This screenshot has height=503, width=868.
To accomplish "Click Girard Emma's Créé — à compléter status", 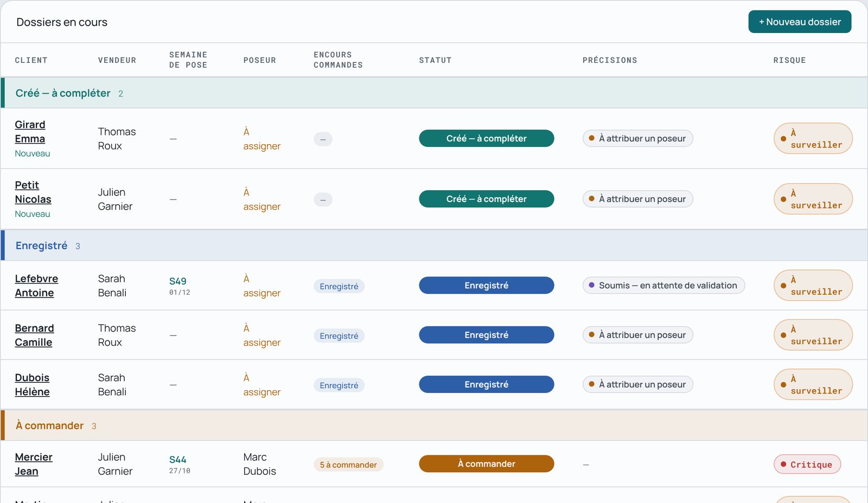I will (x=487, y=138).
